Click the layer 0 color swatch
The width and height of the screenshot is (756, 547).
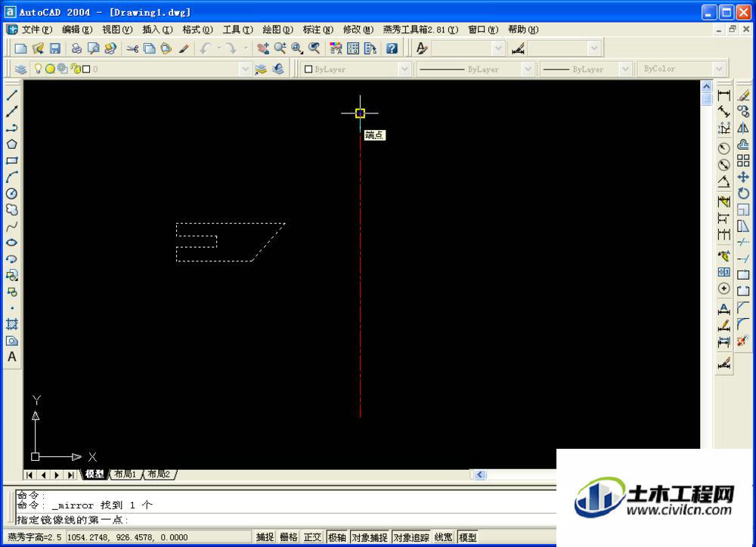tap(86, 69)
